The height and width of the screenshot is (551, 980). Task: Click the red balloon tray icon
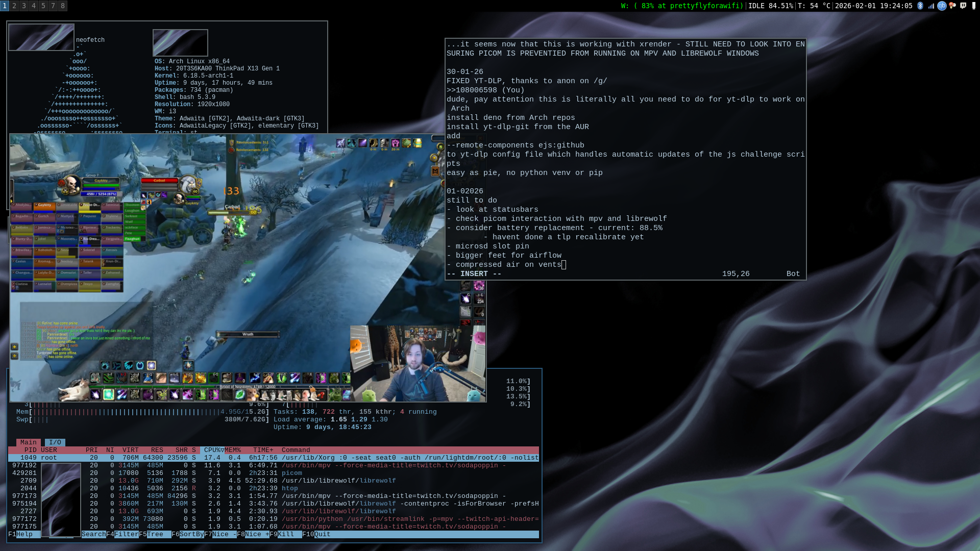coord(952,6)
